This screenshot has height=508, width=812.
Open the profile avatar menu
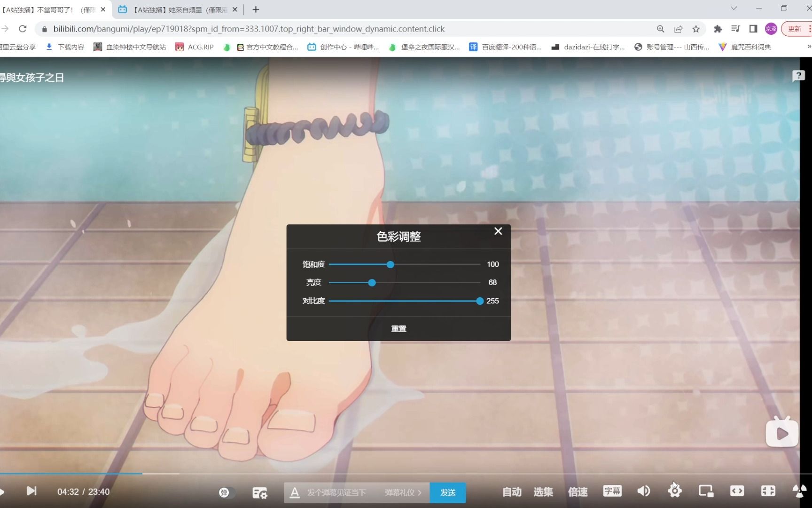pyautogui.click(x=771, y=29)
